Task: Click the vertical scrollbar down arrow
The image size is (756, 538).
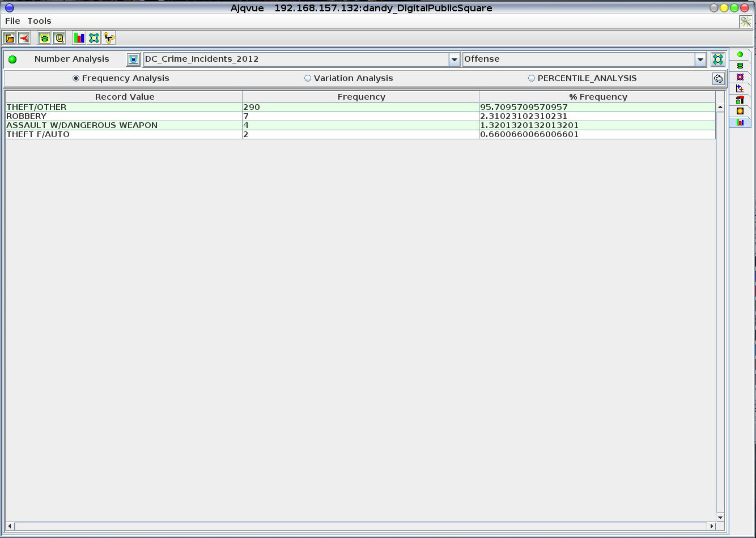Action: coord(720,517)
